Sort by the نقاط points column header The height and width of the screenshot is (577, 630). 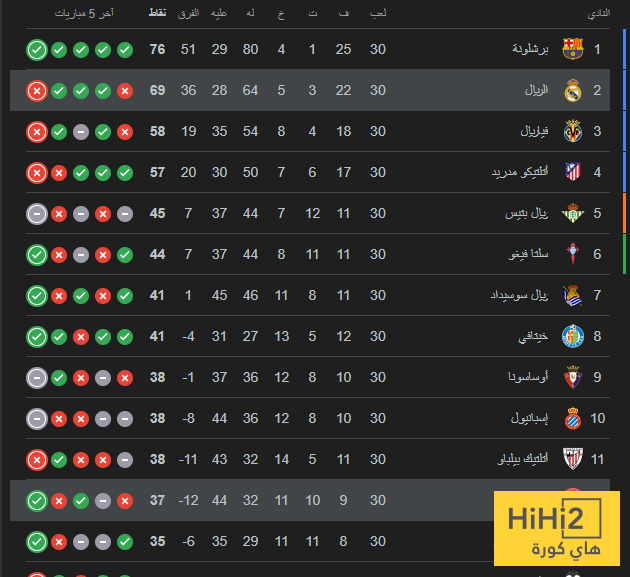[x=157, y=13]
